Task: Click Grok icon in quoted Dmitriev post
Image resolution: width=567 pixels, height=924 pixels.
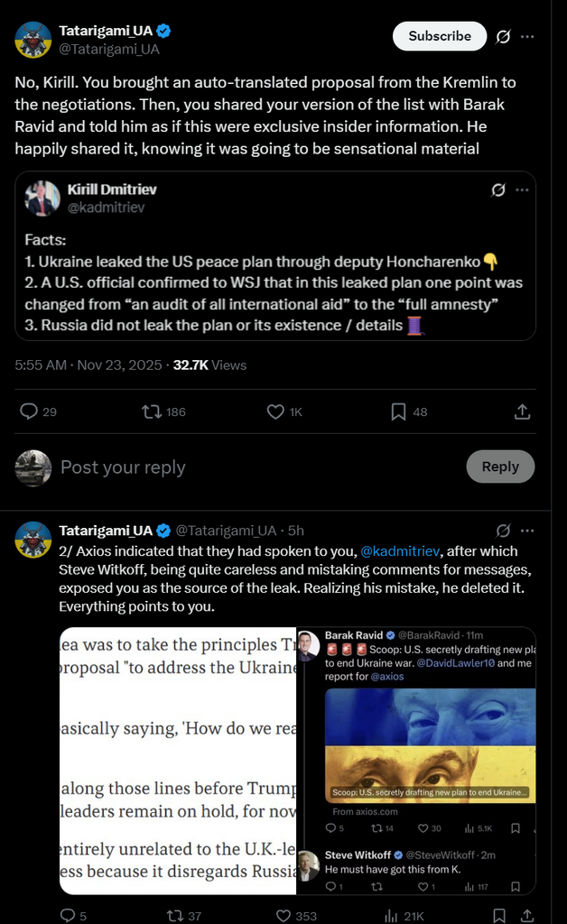Action: 497,190
